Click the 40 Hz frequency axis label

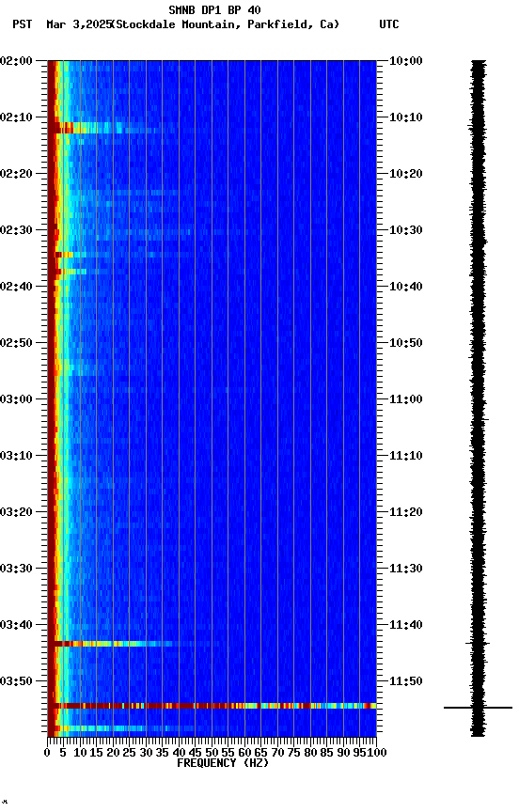coord(179,753)
